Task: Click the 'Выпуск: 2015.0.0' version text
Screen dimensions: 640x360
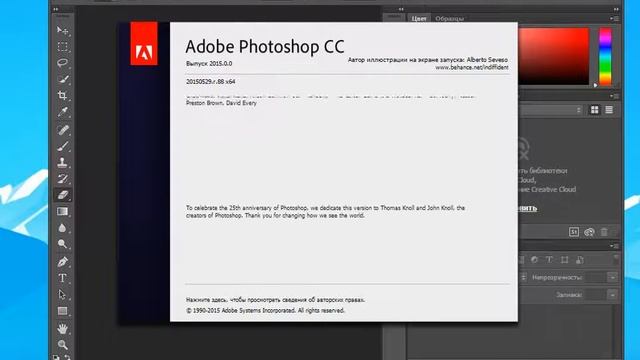Action: coord(209,64)
